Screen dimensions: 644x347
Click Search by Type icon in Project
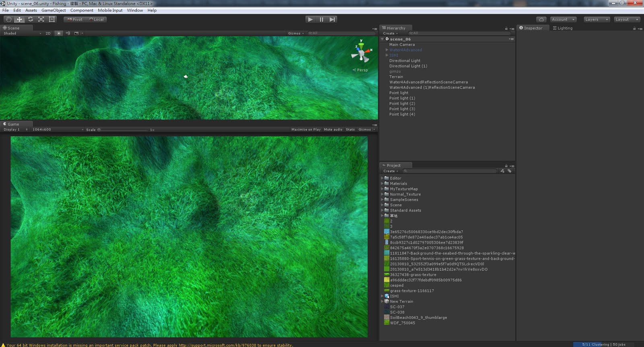502,171
